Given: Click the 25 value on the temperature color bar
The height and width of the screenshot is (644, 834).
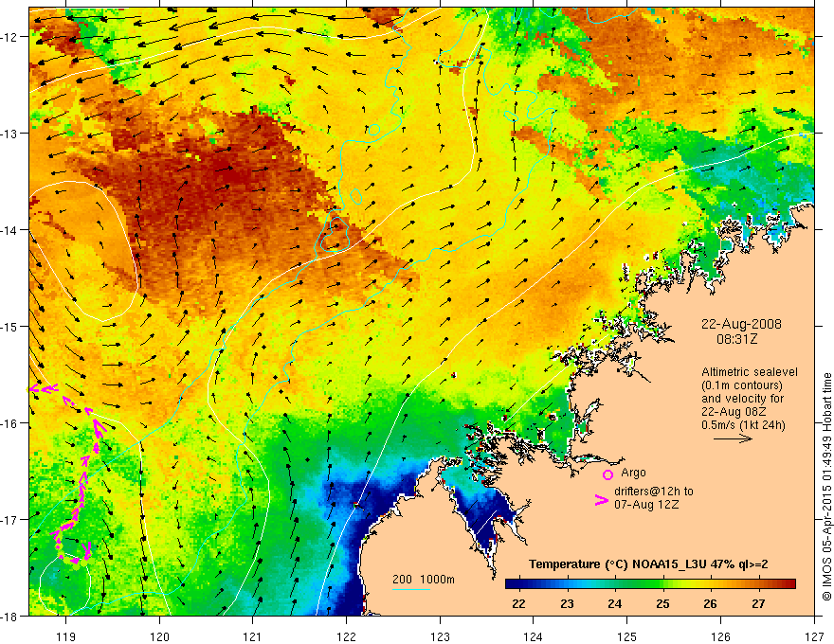Looking at the screenshot, I should (x=662, y=603).
